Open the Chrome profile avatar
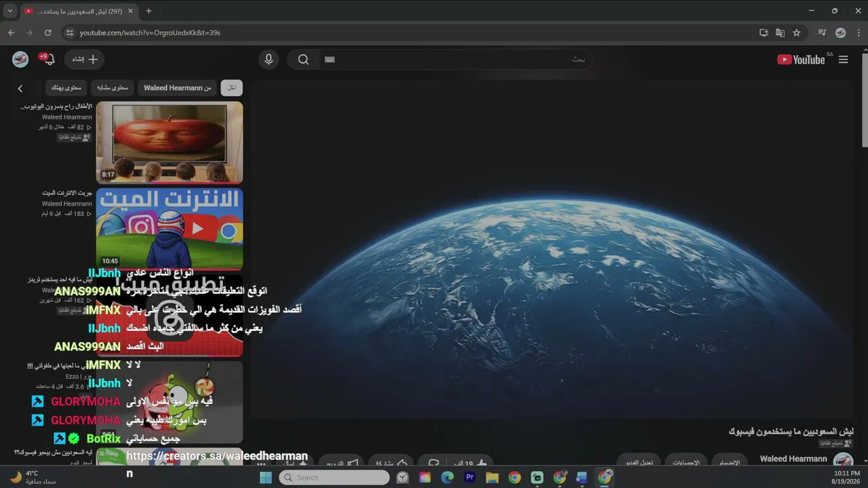 point(840,33)
